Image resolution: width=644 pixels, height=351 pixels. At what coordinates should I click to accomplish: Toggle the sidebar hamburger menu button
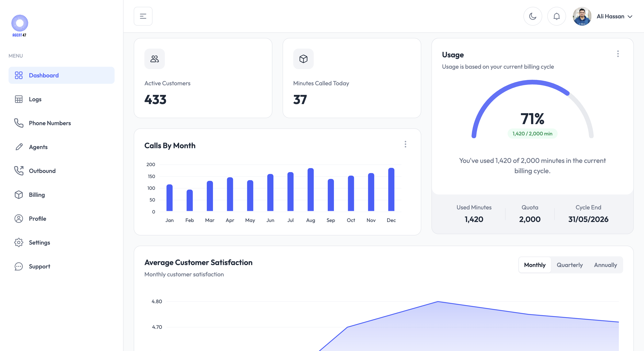pyautogui.click(x=143, y=16)
